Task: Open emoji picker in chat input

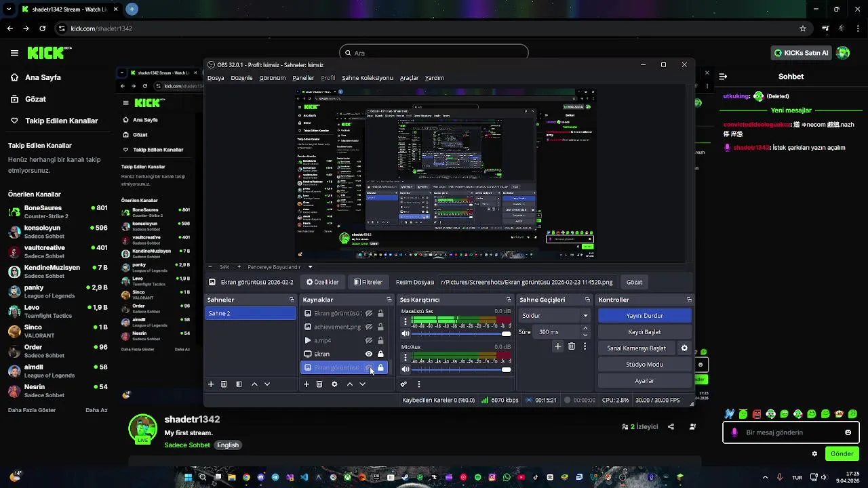Action: [848, 432]
